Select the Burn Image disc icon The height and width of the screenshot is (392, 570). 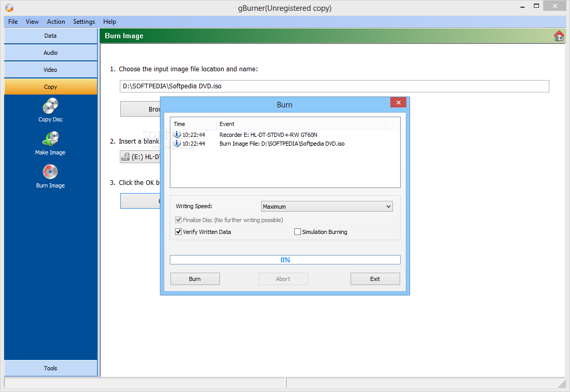tap(51, 171)
